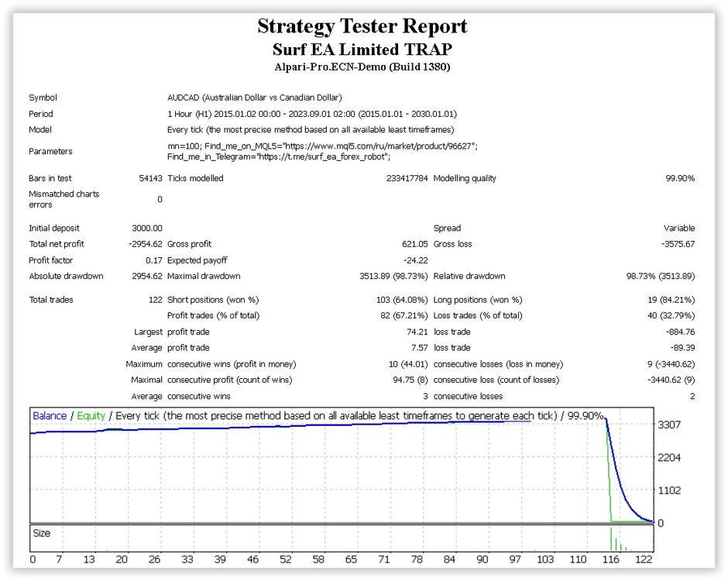
Task: Click ticks modelled value 233417784
Action: (407, 178)
